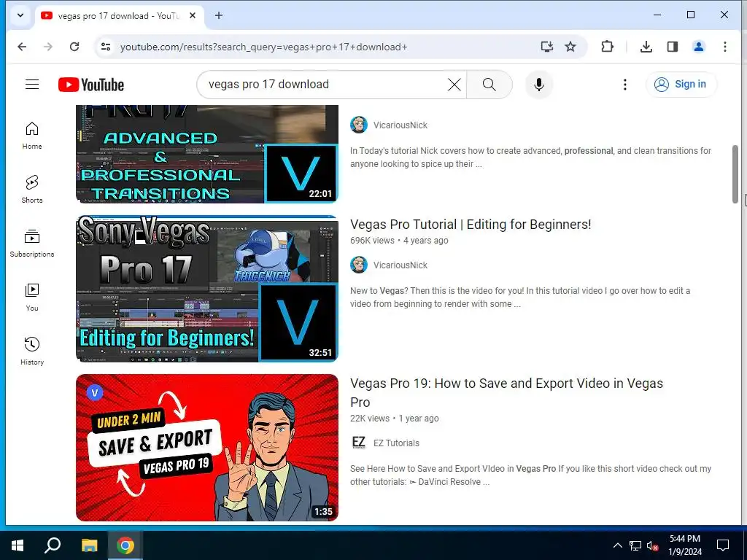This screenshot has width=747, height=560.
Task: Click the description starting 'New to Vegas?'
Action: (x=519, y=297)
